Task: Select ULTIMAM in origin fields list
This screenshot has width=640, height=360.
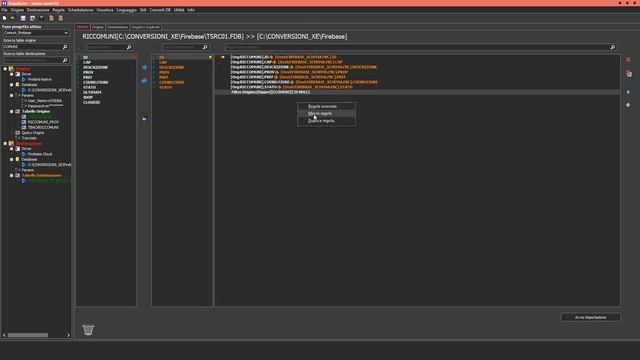Action: tap(92, 92)
